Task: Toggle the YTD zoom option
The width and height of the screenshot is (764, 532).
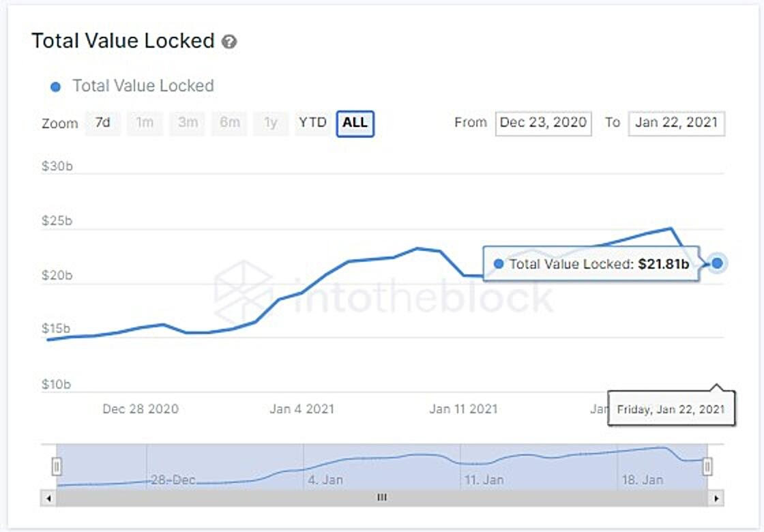Action: tap(313, 123)
